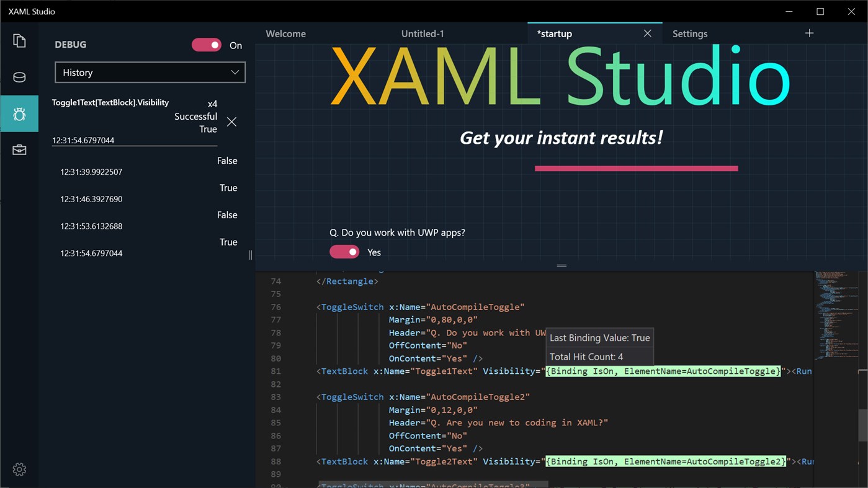The image size is (868, 488).
Task: Dismiss the Toggle1Text binding entry with X
Action: (231, 122)
